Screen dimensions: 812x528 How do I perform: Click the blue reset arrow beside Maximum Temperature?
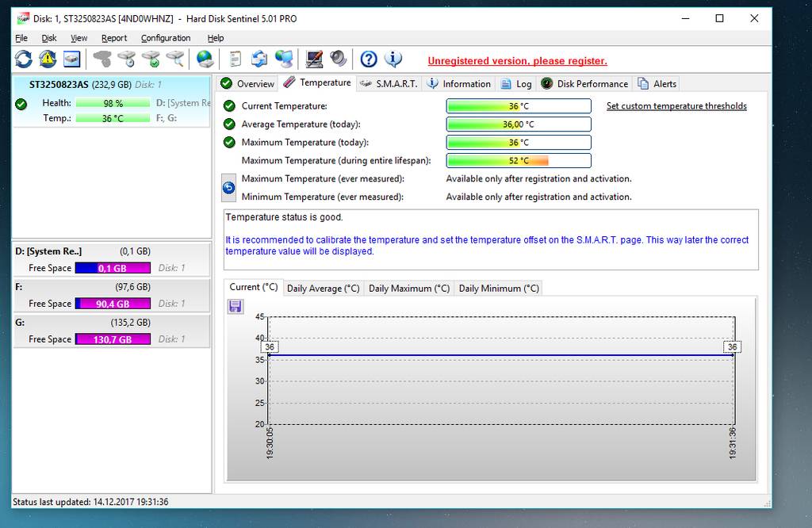tap(228, 188)
